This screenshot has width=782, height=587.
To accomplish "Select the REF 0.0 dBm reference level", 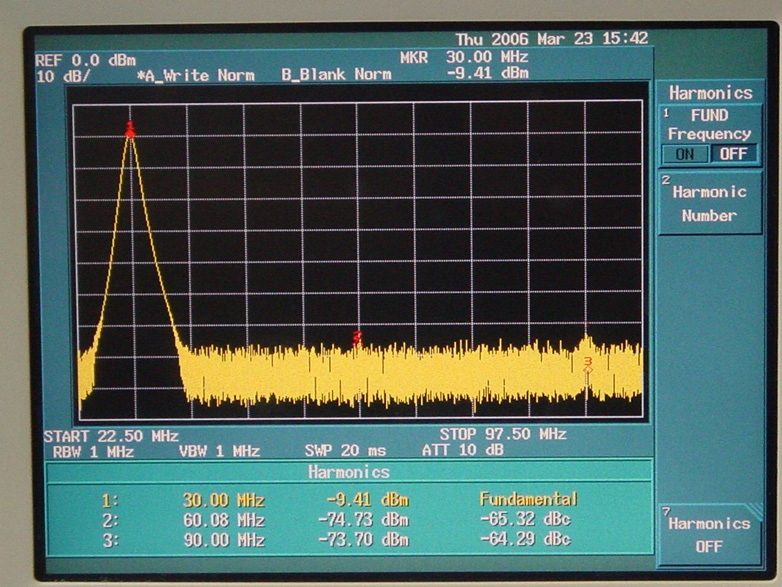I will click(x=85, y=60).
